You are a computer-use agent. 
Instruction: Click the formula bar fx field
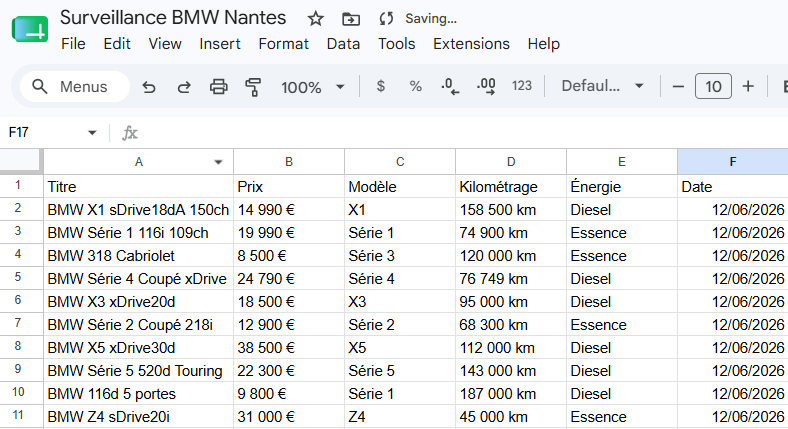click(462, 133)
